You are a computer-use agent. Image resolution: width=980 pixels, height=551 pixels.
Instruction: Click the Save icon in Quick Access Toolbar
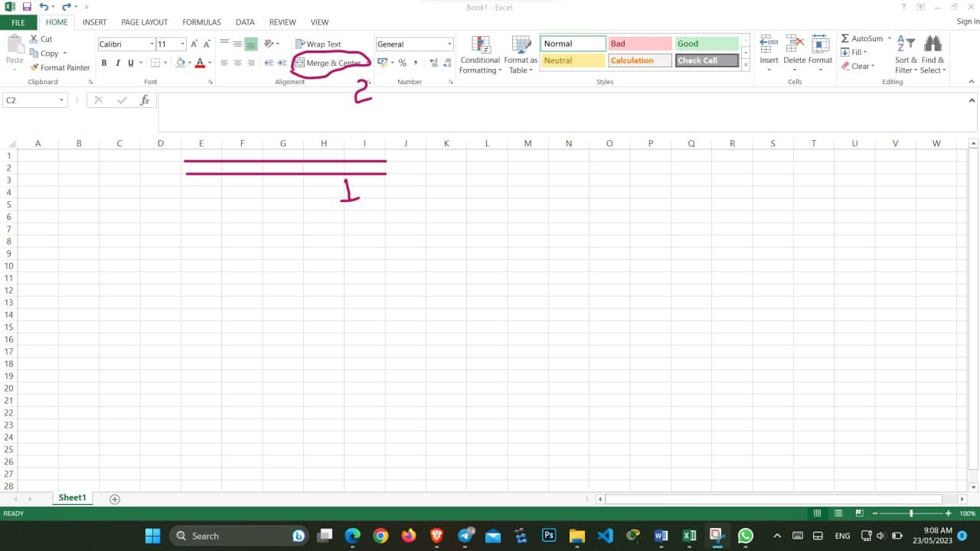click(x=27, y=7)
